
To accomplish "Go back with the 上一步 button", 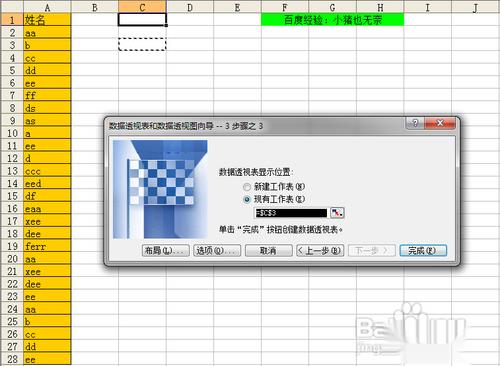I will [x=320, y=250].
